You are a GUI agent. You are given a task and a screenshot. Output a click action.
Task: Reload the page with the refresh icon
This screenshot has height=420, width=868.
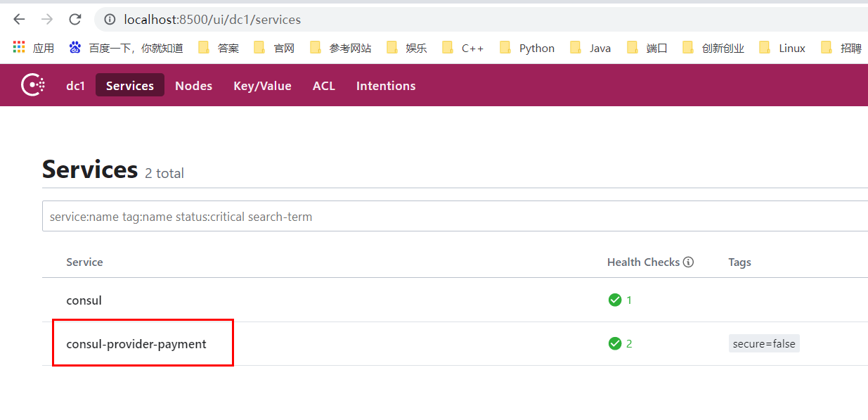75,20
